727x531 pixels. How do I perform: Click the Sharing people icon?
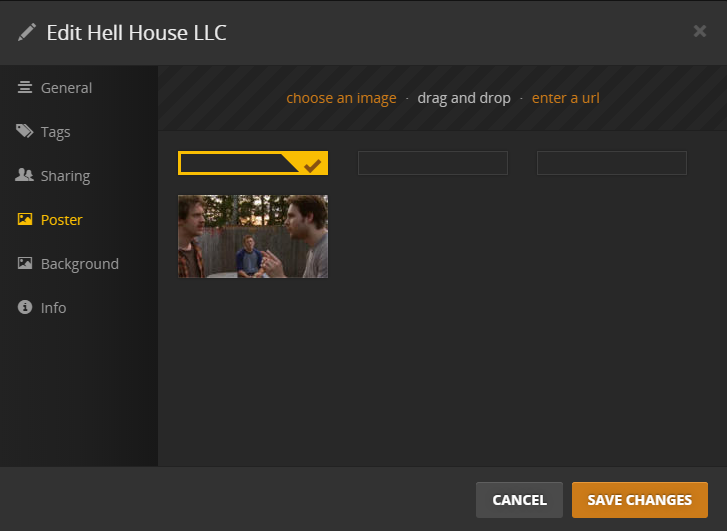tap(25, 175)
